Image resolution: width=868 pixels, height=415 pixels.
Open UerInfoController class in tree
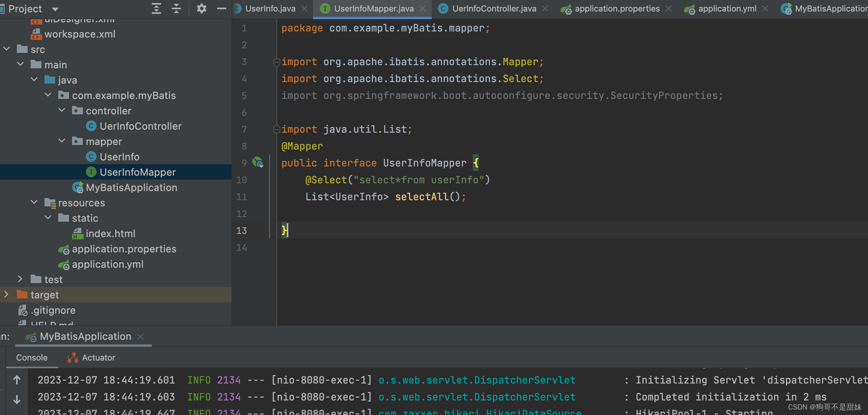(140, 126)
